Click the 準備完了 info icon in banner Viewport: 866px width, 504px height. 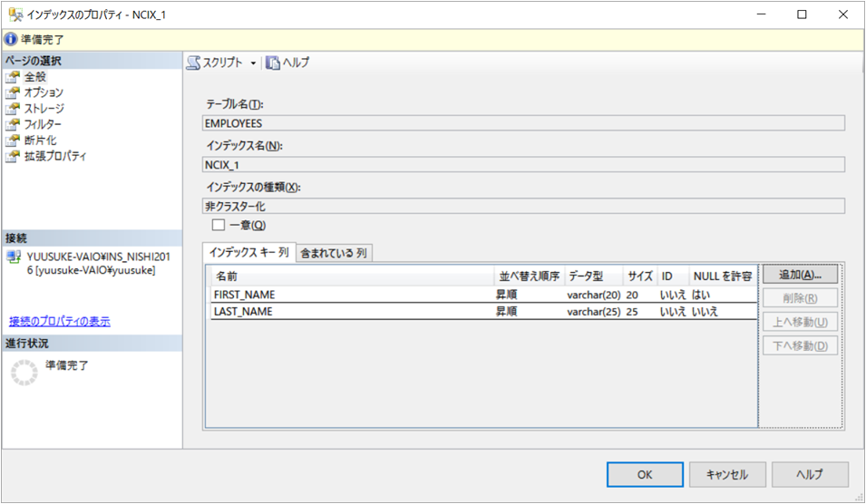point(11,39)
